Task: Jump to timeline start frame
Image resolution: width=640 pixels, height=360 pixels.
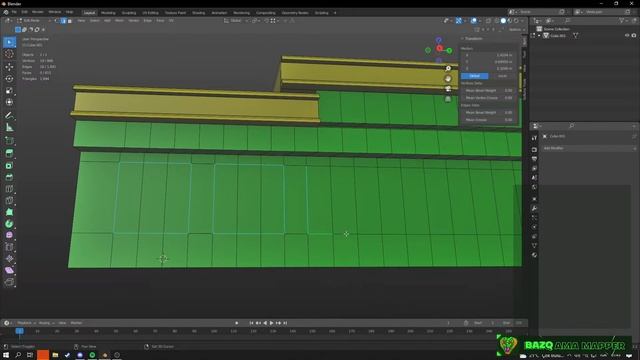Action: 251,323
